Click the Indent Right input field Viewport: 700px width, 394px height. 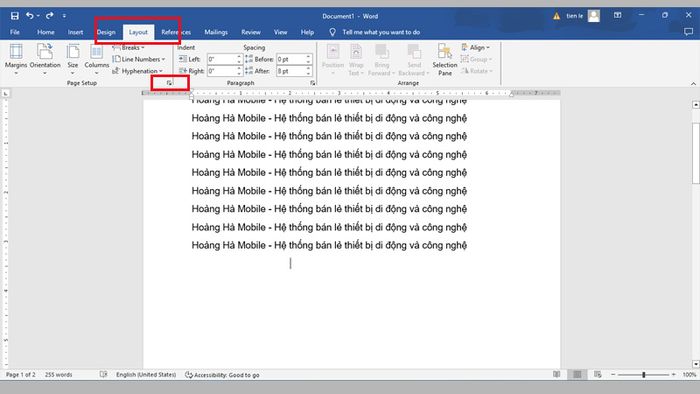pyautogui.click(x=221, y=71)
